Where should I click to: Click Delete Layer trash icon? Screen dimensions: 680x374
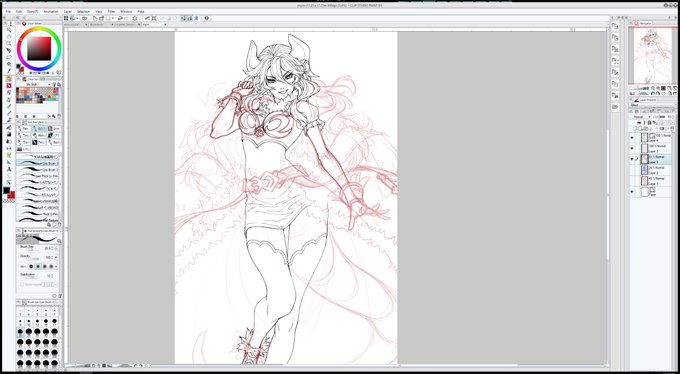673,128
